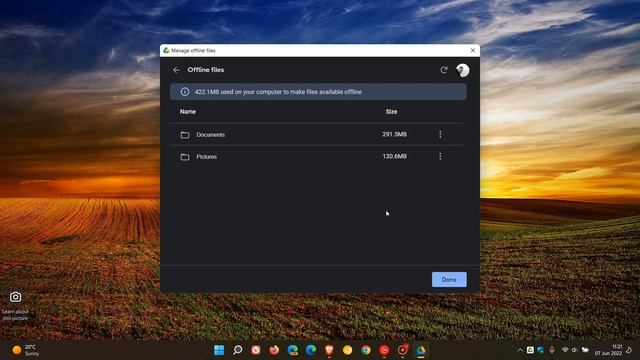Open Google Chrome from the taskbar
This screenshot has height=360, width=640.
pos(366,350)
